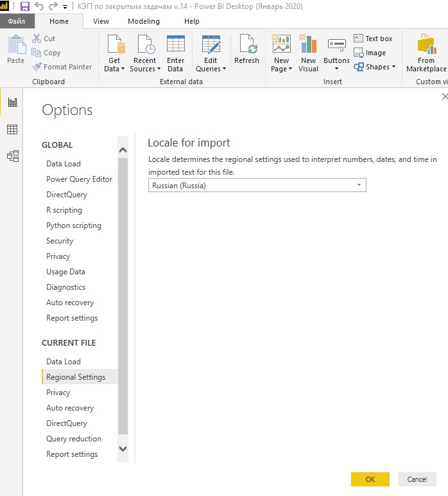
Task: Open the Buttons insert menu
Action: (x=336, y=53)
